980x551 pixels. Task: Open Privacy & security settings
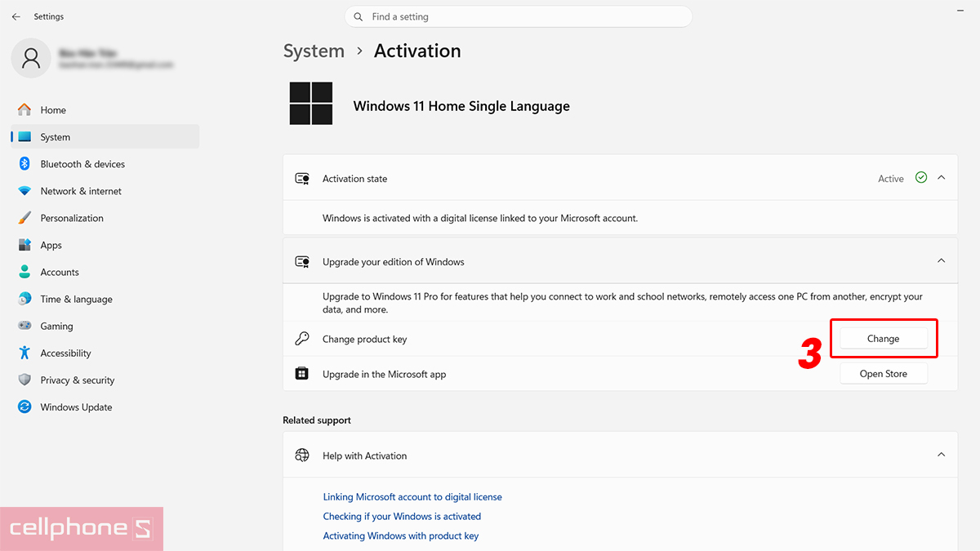(x=105, y=380)
